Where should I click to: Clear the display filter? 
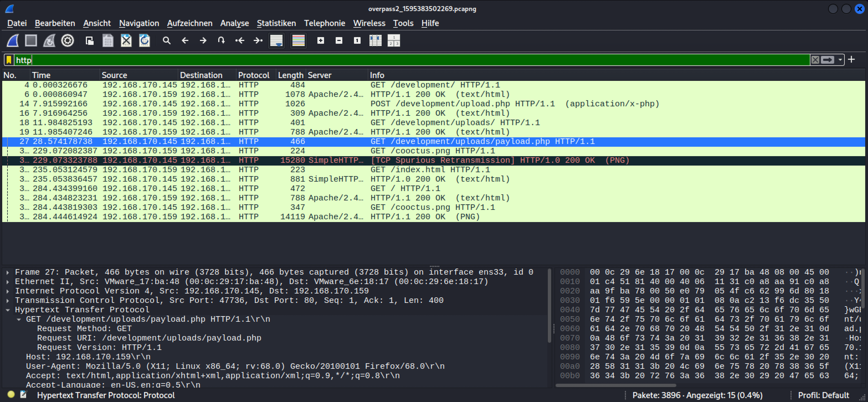815,60
